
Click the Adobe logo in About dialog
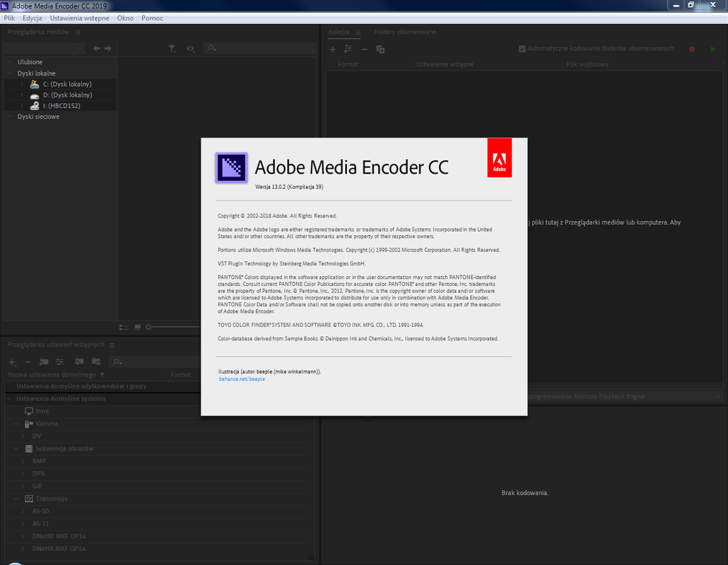pyautogui.click(x=499, y=157)
